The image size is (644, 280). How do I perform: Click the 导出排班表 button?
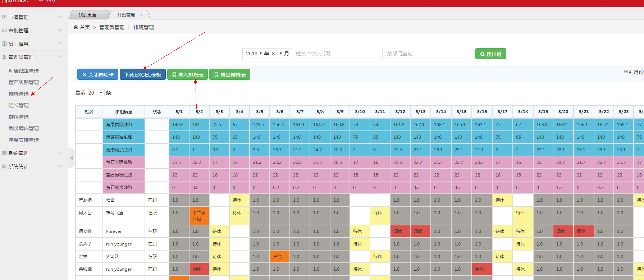point(230,74)
